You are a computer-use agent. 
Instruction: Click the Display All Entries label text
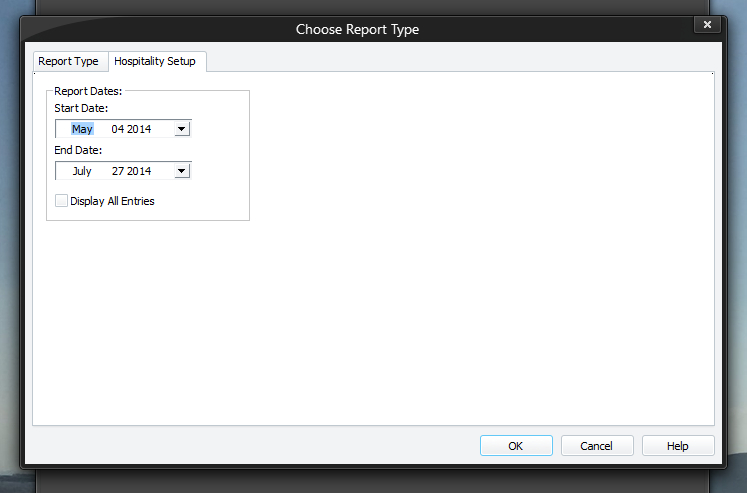[x=112, y=201]
